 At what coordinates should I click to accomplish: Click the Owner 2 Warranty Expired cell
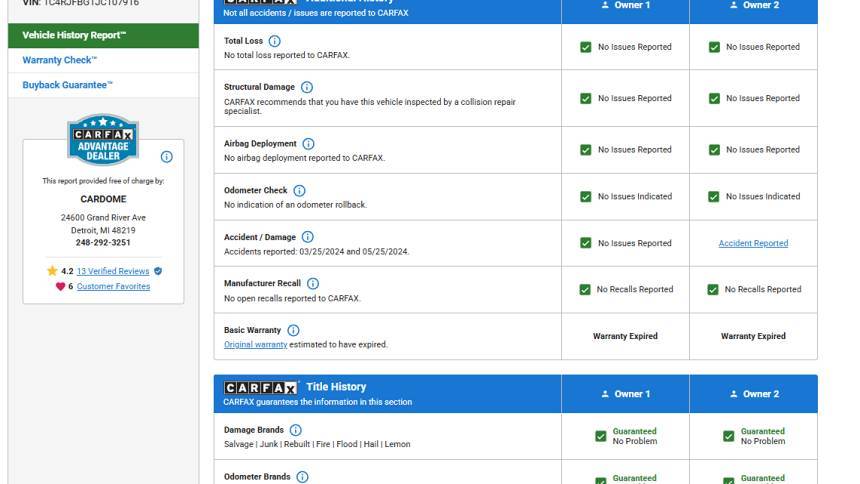[x=753, y=336]
